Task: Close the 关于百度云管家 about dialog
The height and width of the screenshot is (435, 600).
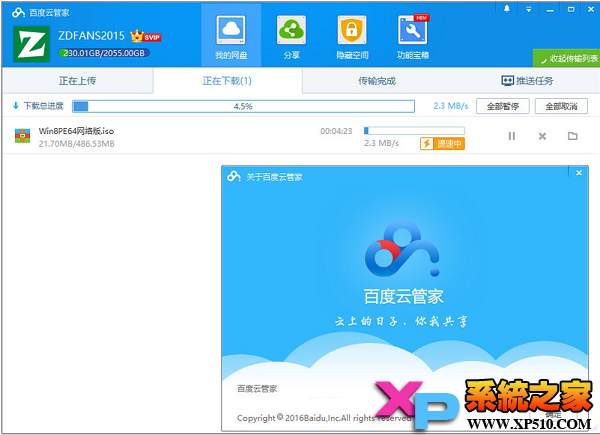Action: click(x=579, y=173)
